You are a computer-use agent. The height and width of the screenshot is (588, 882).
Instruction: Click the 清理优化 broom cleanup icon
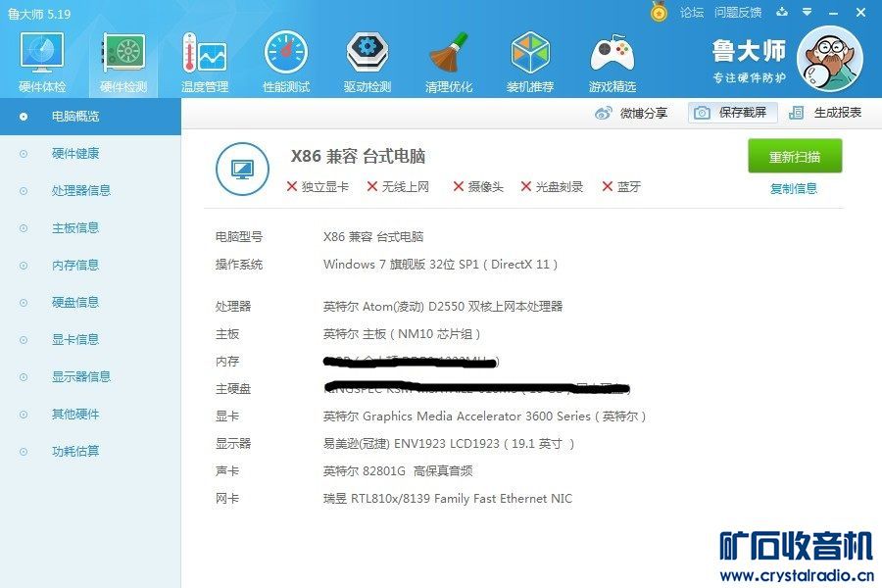449,62
